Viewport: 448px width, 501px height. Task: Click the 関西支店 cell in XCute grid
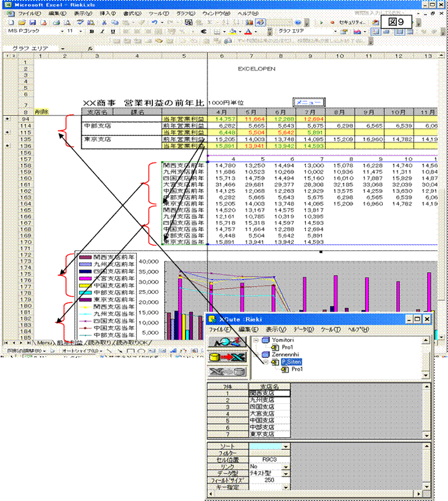point(269,393)
